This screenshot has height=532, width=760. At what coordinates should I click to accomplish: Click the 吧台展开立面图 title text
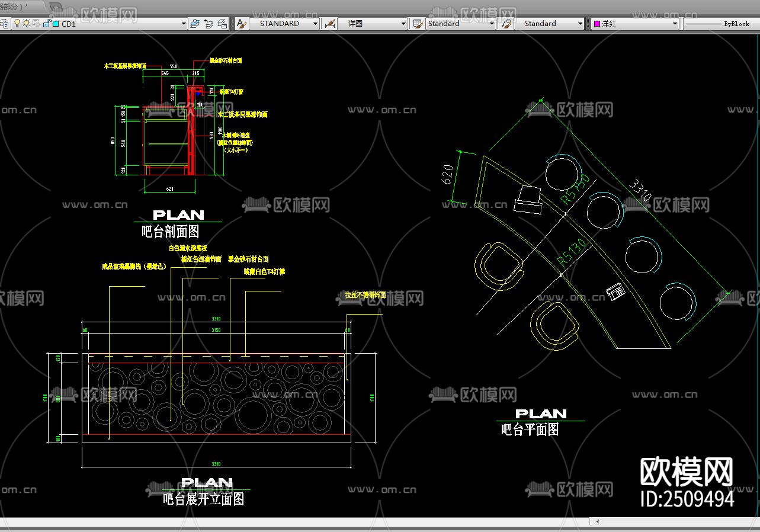coord(203,499)
